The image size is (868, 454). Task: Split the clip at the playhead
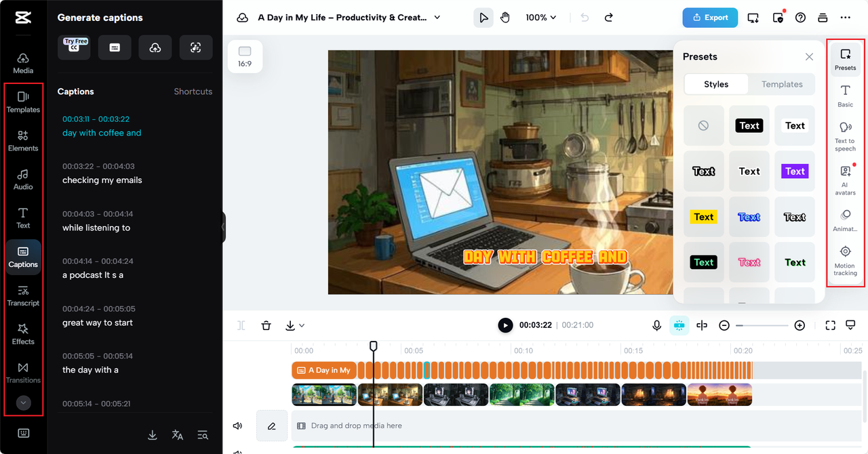tap(702, 325)
